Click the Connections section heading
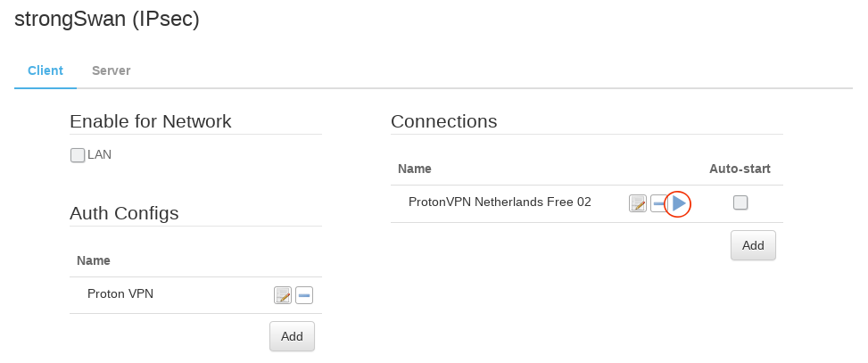Viewport: 868px width, 363px height. tap(443, 121)
